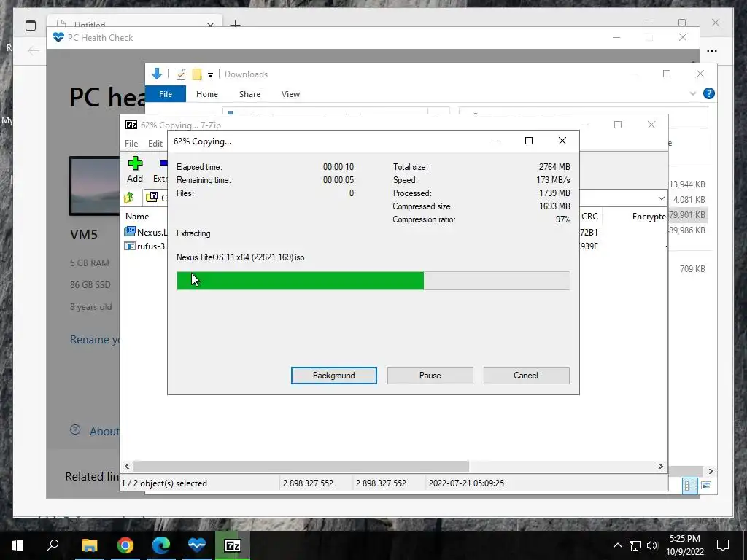Maximize the copying progress dialog
This screenshot has width=747, height=560.
528,141
